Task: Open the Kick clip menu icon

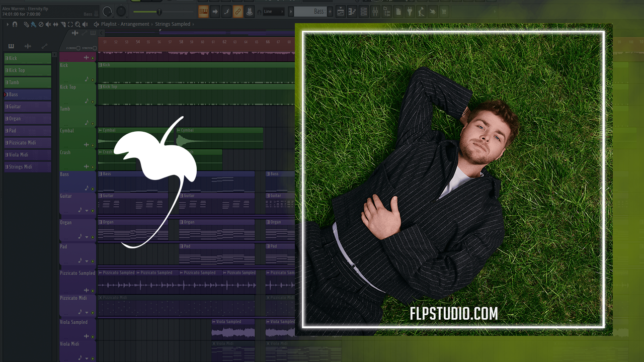Action: click(x=101, y=65)
